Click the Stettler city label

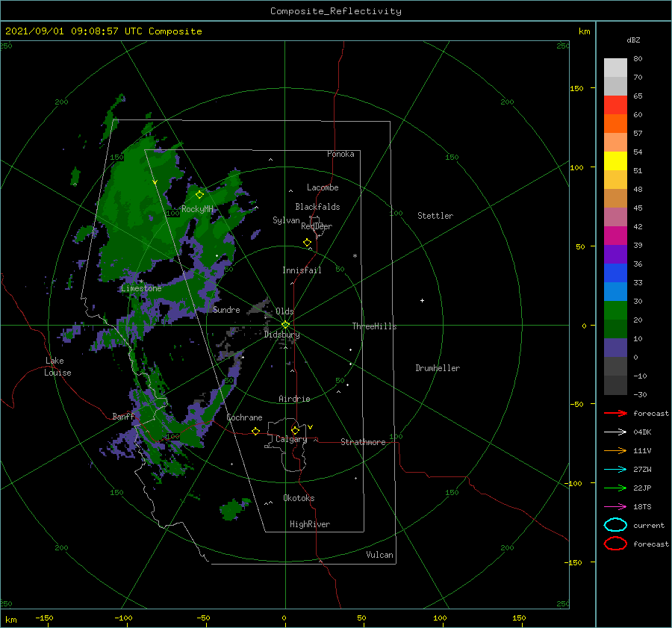coord(435,216)
